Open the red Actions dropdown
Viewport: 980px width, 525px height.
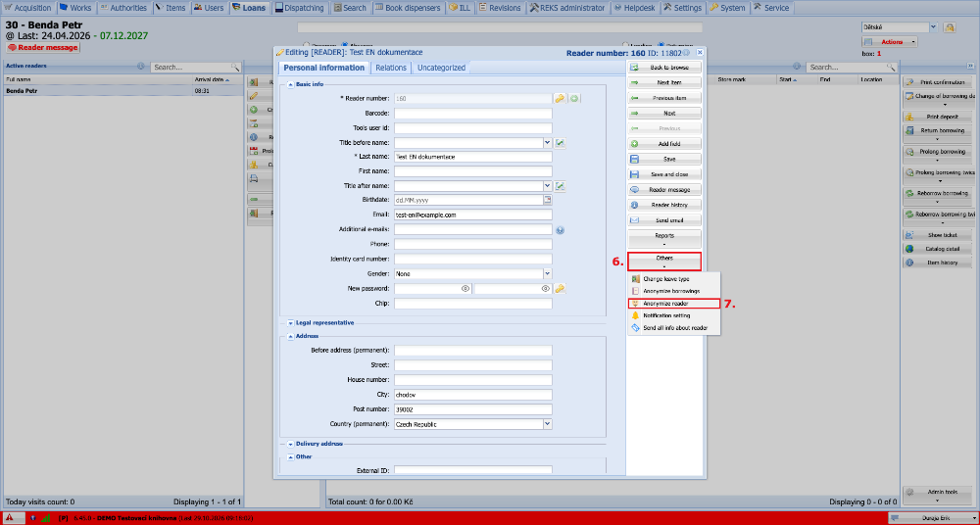point(890,42)
